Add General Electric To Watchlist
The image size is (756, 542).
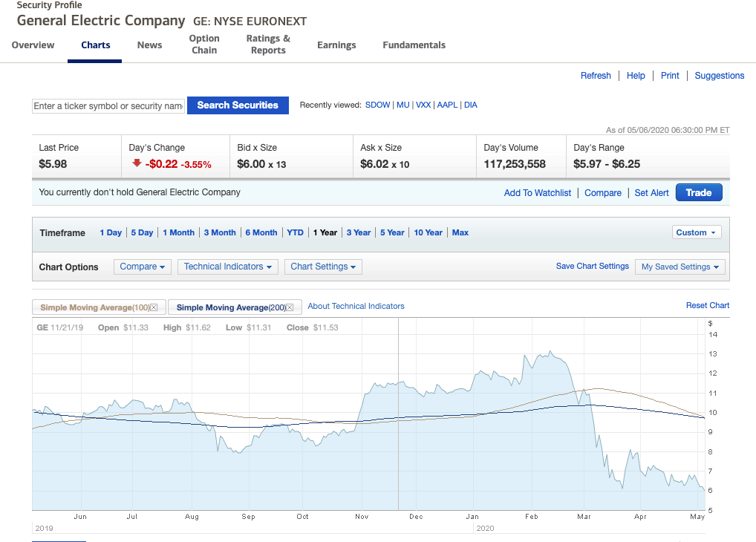pyautogui.click(x=538, y=192)
